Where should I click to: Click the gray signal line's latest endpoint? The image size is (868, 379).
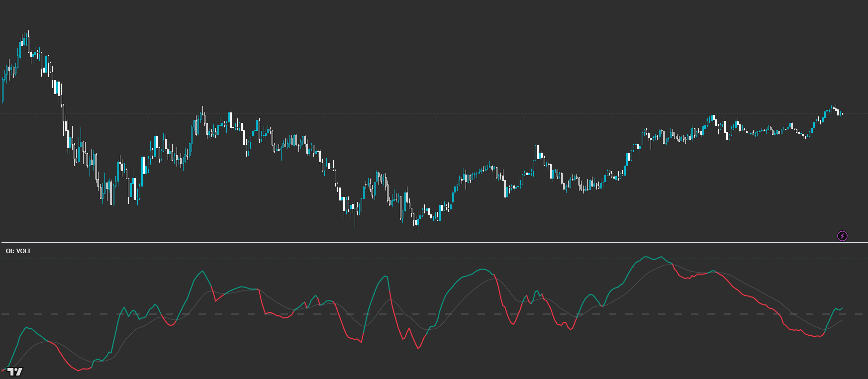[842, 321]
